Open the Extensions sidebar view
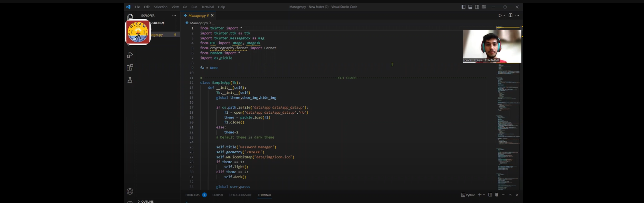Screen dimensions: 644x203 (130, 67)
